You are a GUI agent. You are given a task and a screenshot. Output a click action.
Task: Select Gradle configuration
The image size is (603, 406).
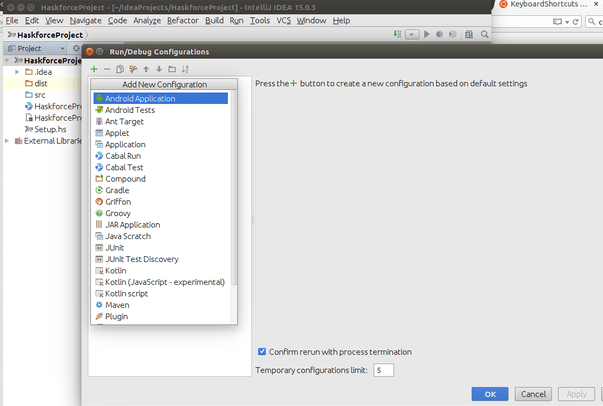161,190
